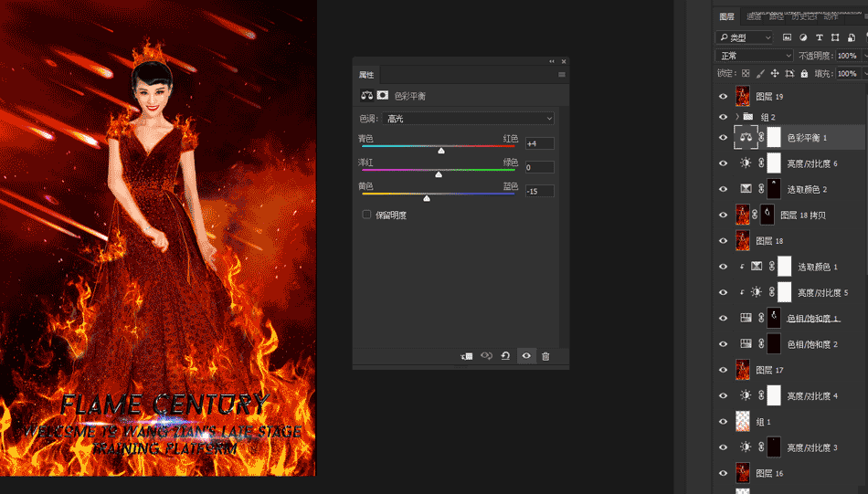
Task: Collapse Properties panel double-arrow icon
Action: click(x=552, y=61)
